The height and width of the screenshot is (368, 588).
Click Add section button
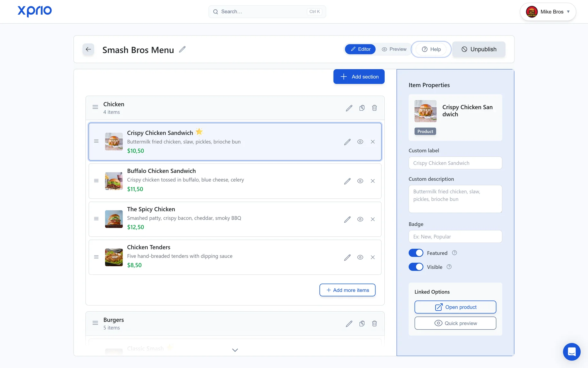[359, 77]
